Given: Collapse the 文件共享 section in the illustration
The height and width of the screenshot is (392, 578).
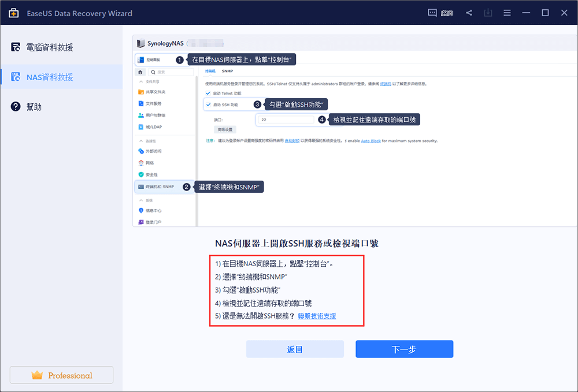Looking at the screenshot, I should (141, 82).
